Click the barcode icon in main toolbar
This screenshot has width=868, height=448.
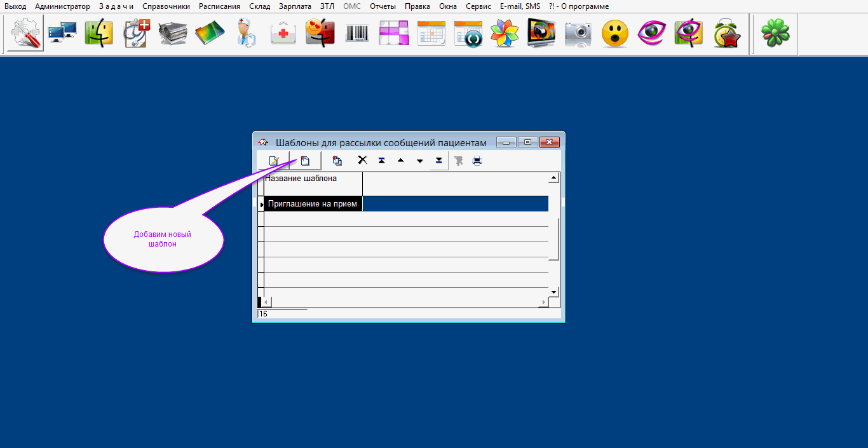pyautogui.click(x=357, y=33)
